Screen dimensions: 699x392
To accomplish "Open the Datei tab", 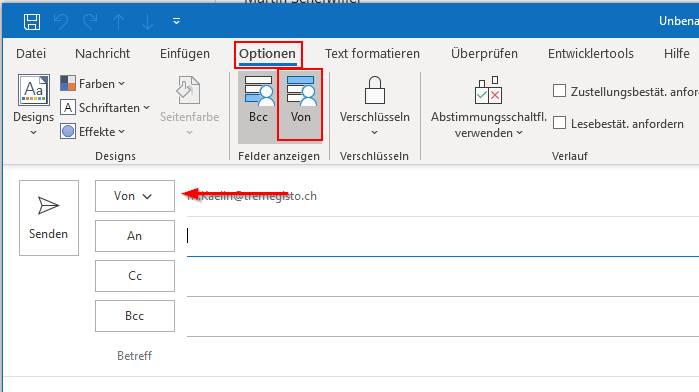I will click(31, 54).
